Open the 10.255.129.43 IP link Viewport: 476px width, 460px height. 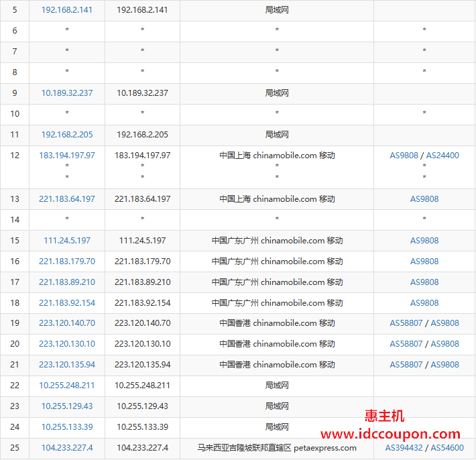point(67,406)
